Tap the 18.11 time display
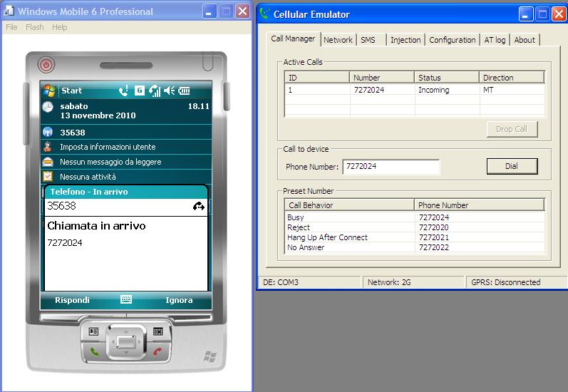568x392 pixels. (x=199, y=106)
